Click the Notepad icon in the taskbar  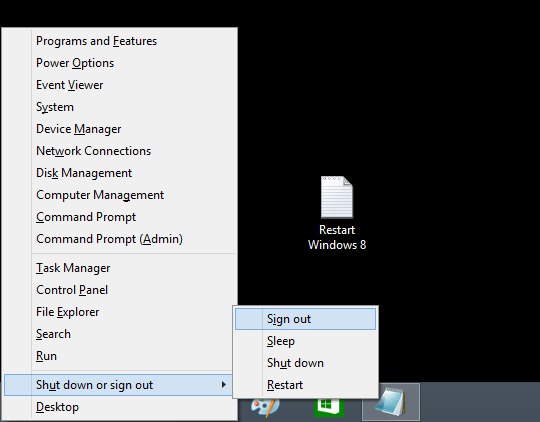point(391,402)
